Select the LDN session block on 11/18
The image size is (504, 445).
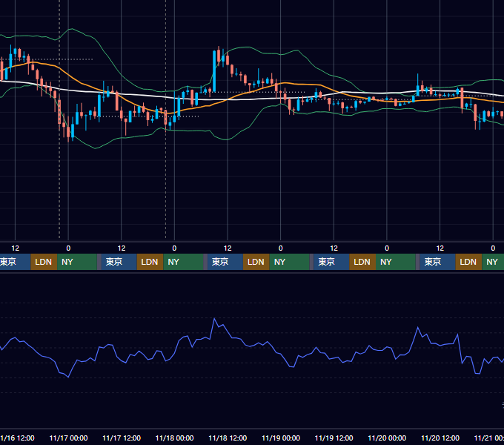point(256,262)
